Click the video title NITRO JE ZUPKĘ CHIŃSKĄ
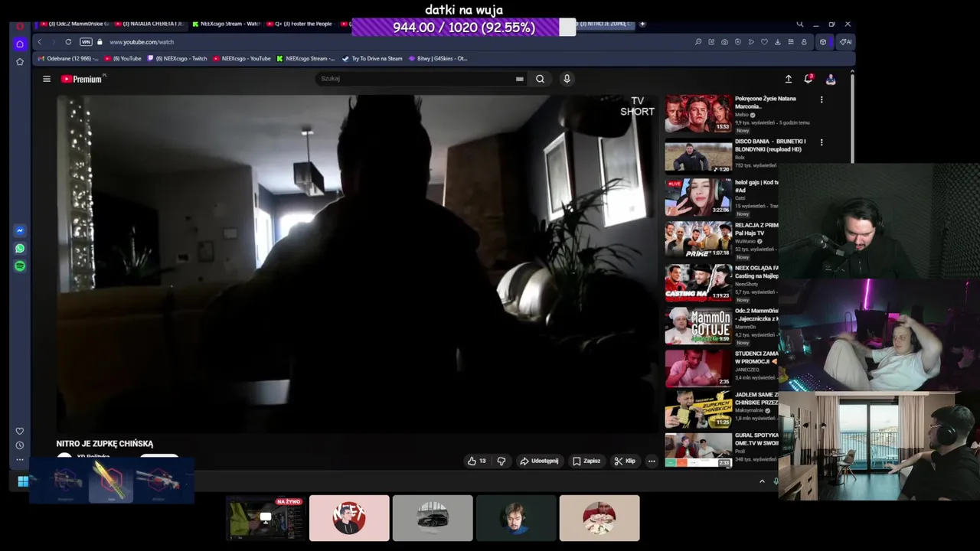980x551 pixels. click(105, 444)
